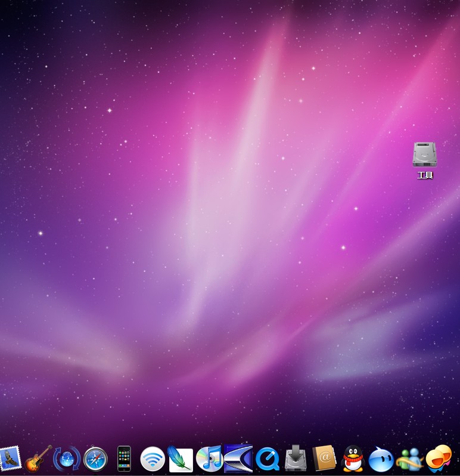Open iTunes music note disc icon
The width and height of the screenshot is (460, 476).
pos(210,459)
